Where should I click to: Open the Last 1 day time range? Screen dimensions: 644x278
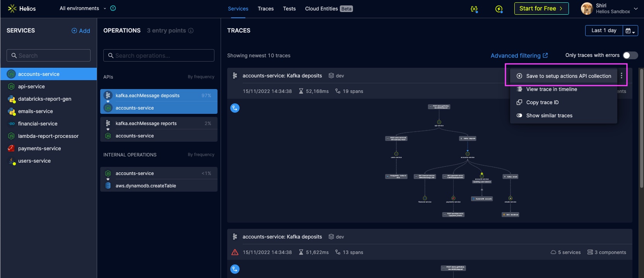(604, 31)
